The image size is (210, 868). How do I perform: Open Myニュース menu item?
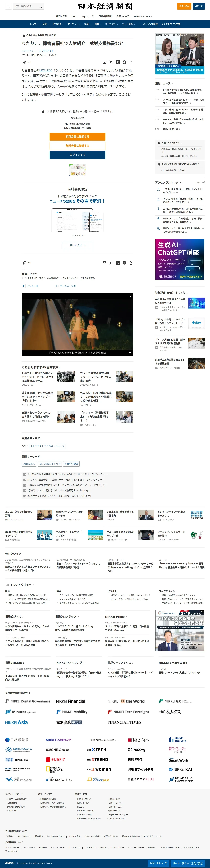pyautogui.click(x=88, y=16)
